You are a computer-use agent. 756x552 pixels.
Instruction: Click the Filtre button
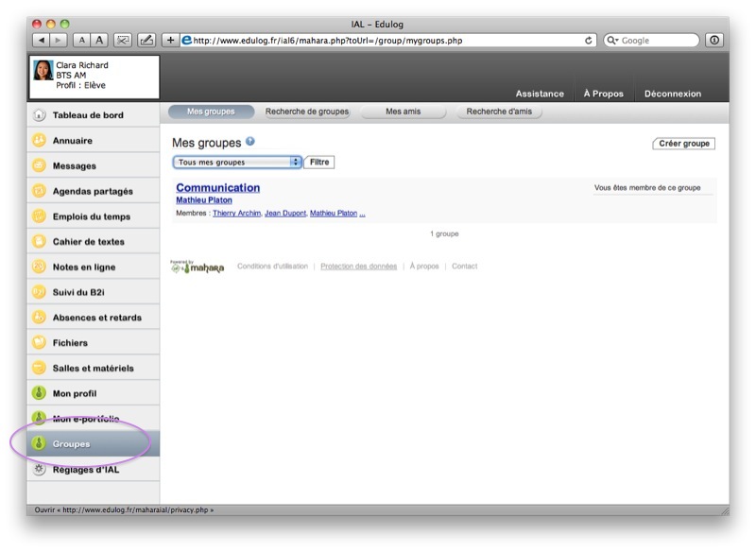point(319,163)
